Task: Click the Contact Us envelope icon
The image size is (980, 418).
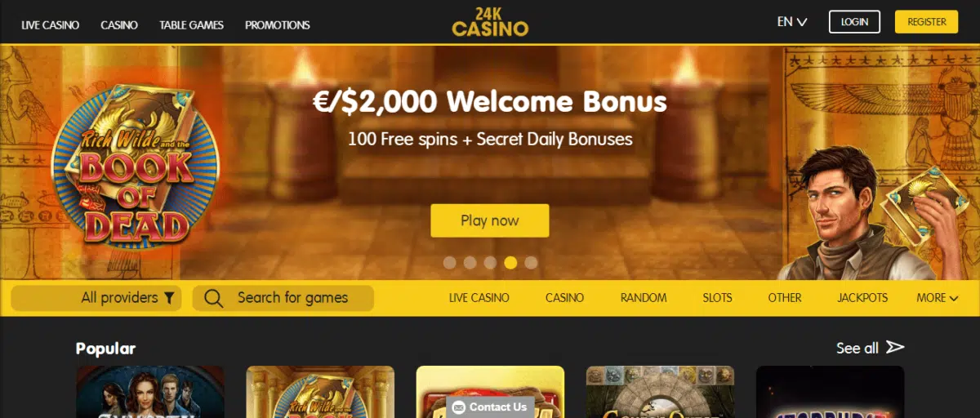Action: click(x=459, y=407)
